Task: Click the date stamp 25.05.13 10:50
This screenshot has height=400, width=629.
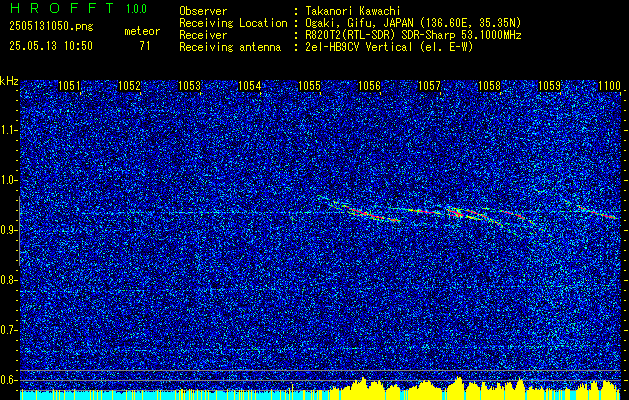Action: click(x=51, y=46)
